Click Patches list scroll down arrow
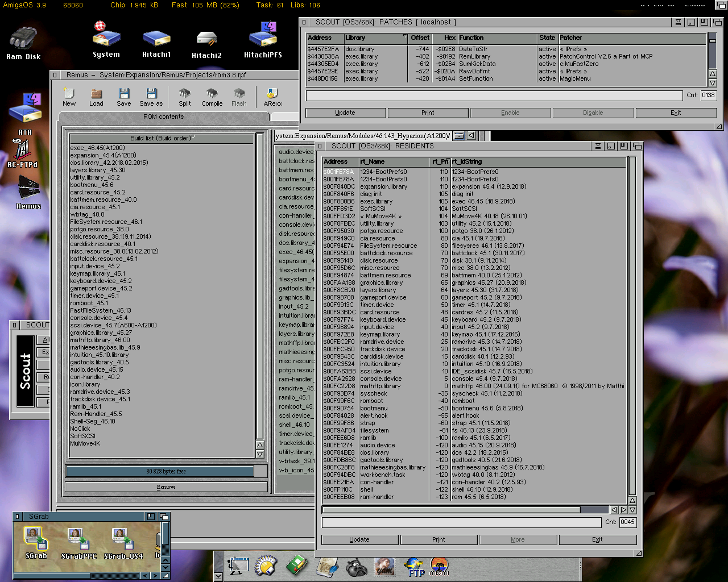Viewport: 728px width, 582px height. coord(712,82)
